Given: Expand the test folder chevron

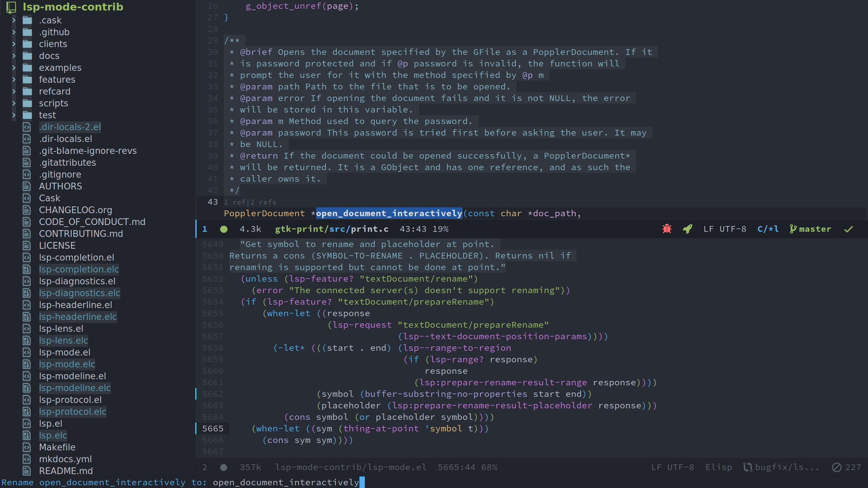Looking at the screenshot, I should (x=14, y=115).
